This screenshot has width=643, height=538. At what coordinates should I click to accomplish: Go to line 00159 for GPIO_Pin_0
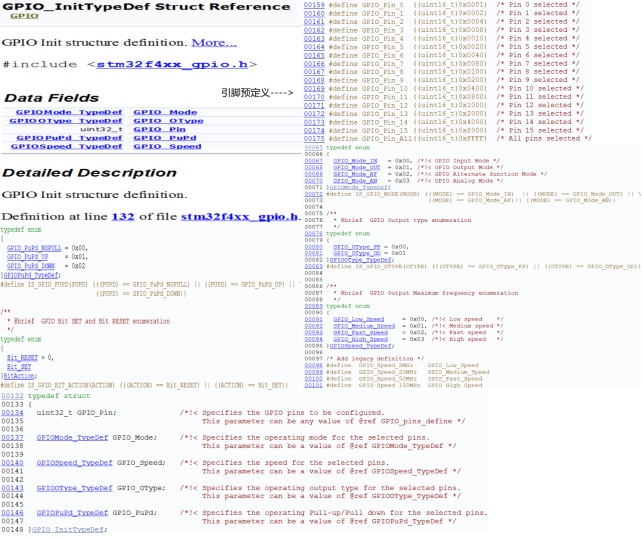(x=314, y=5)
